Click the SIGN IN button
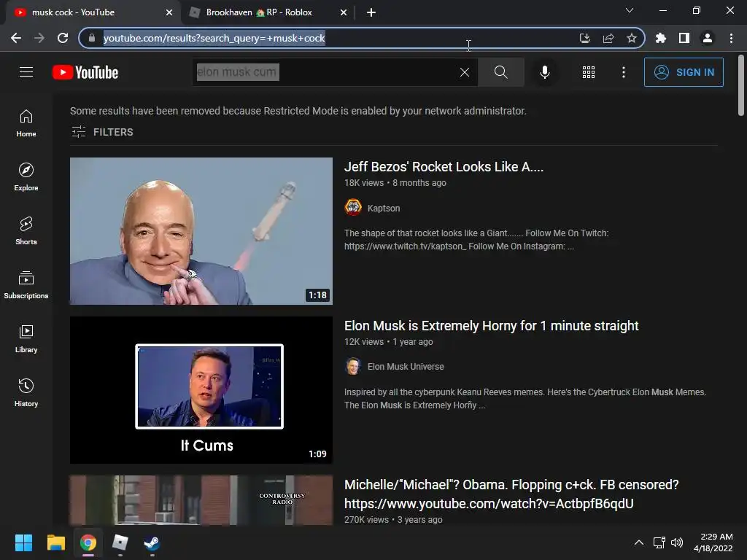This screenshot has height=560, width=747. (x=684, y=72)
